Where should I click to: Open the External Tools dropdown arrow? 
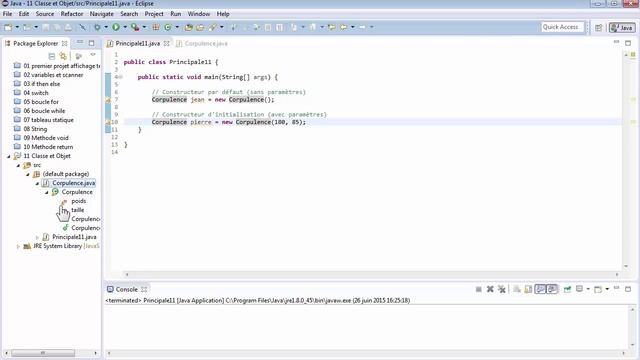pyautogui.click(x=144, y=27)
